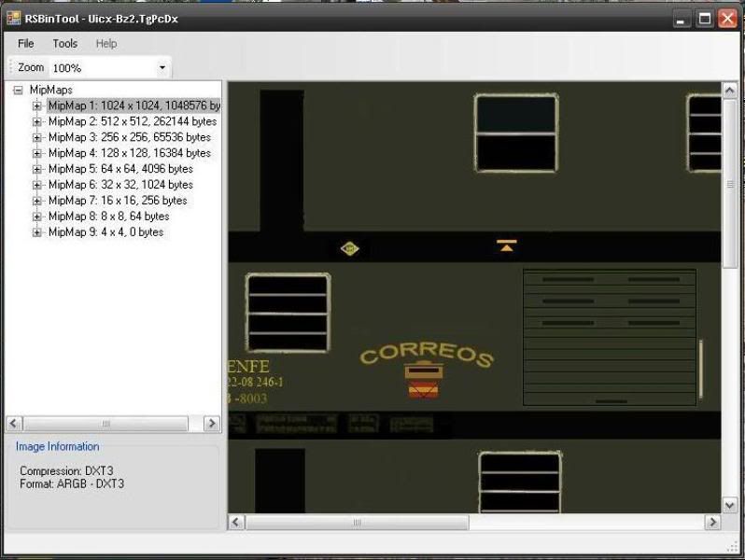Select MipMap 9: 4 x 4 entry

(x=105, y=232)
